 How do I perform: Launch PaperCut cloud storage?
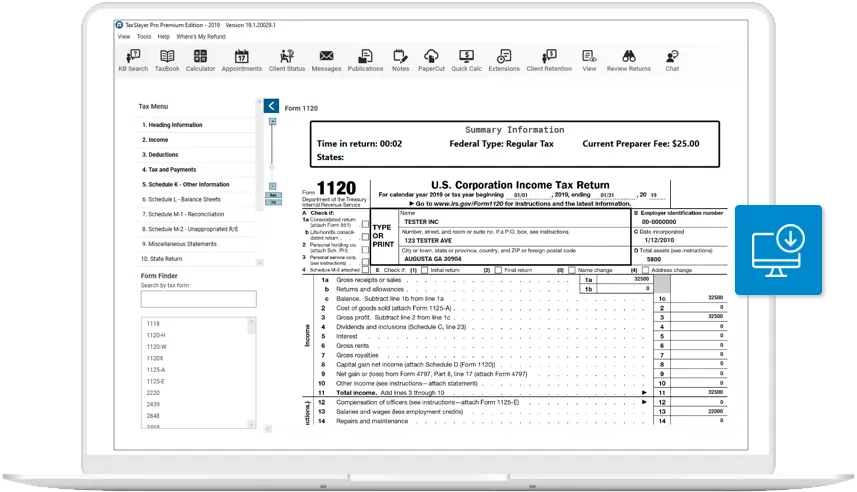[431, 60]
